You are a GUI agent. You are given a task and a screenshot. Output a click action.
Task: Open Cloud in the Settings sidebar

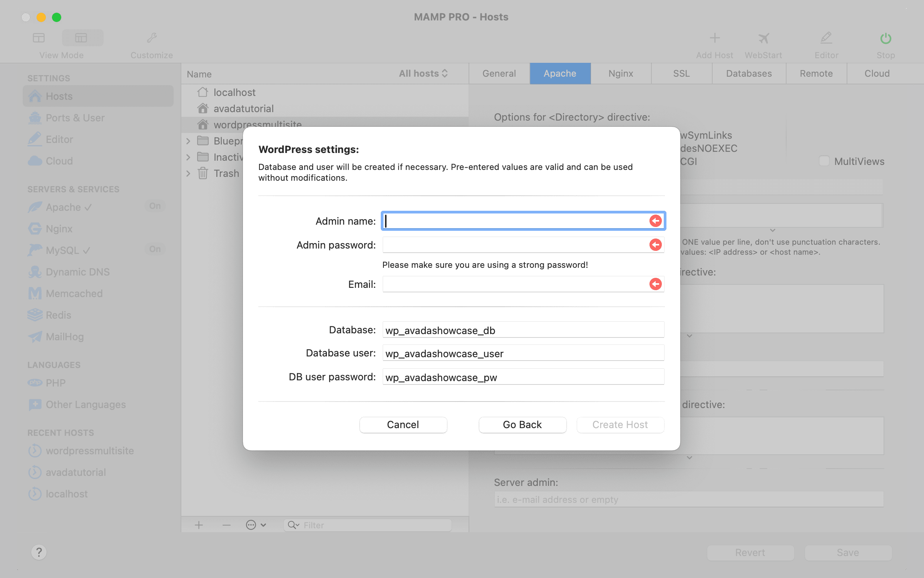[98, 161]
